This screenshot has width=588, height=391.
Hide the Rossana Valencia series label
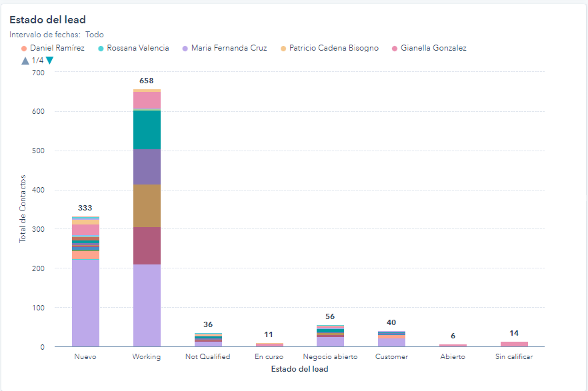[x=138, y=48]
